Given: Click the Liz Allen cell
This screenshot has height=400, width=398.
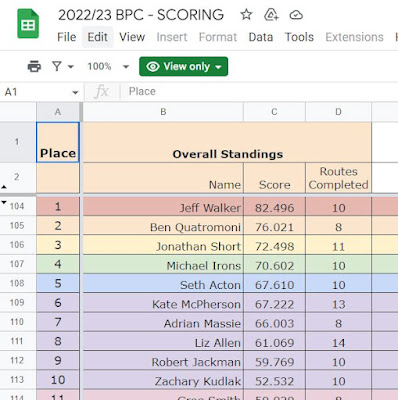Looking at the screenshot, I should tap(163, 341).
